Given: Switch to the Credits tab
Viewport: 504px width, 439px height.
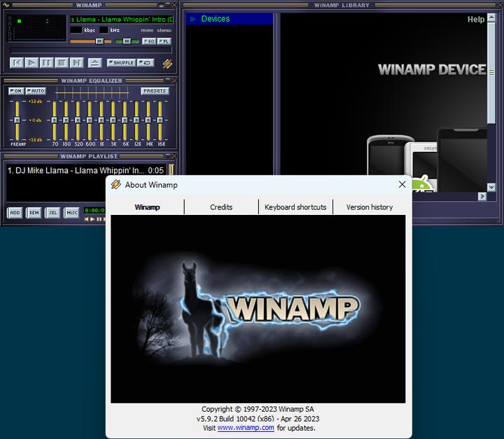Looking at the screenshot, I should (x=221, y=207).
